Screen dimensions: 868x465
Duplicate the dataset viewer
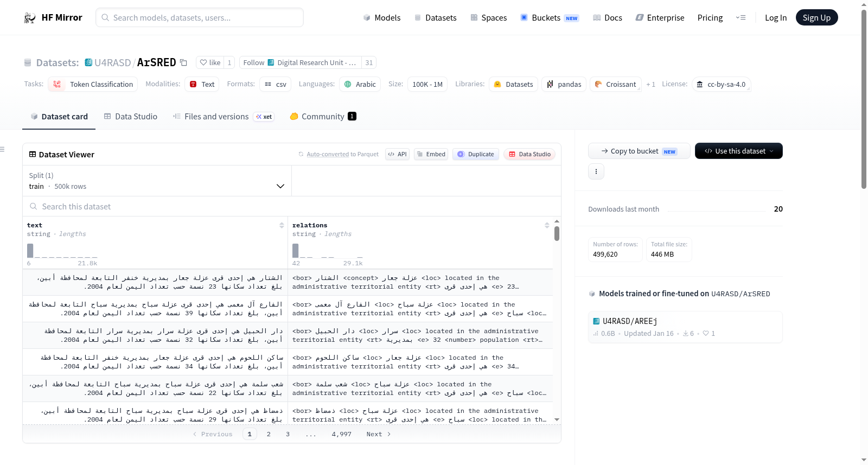click(x=476, y=154)
